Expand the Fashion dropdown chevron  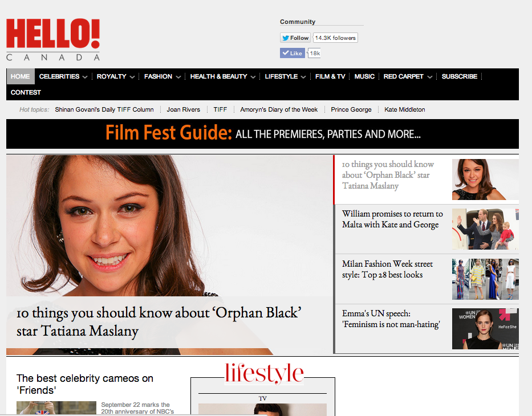(178, 77)
